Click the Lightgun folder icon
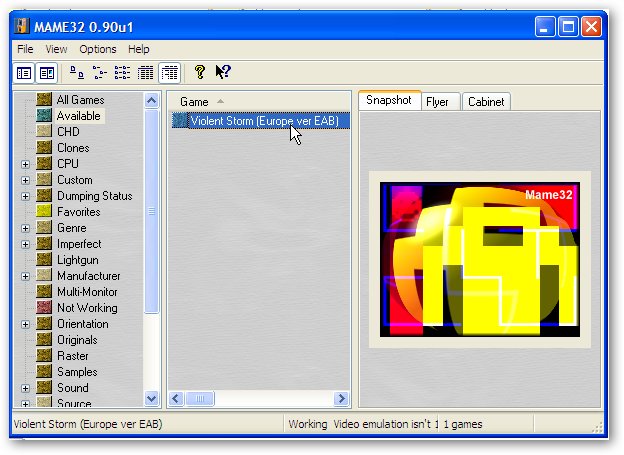624x455 pixels. point(44,260)
